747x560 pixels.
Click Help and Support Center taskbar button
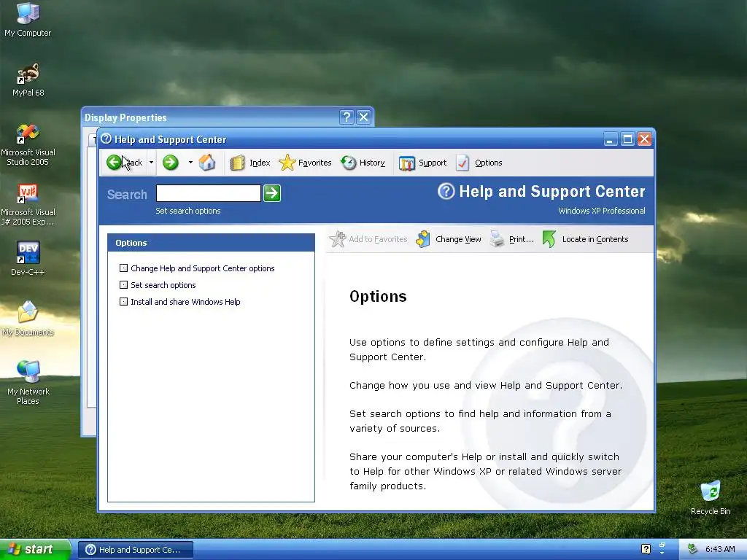pyautogui.click(x=136, y=550)
